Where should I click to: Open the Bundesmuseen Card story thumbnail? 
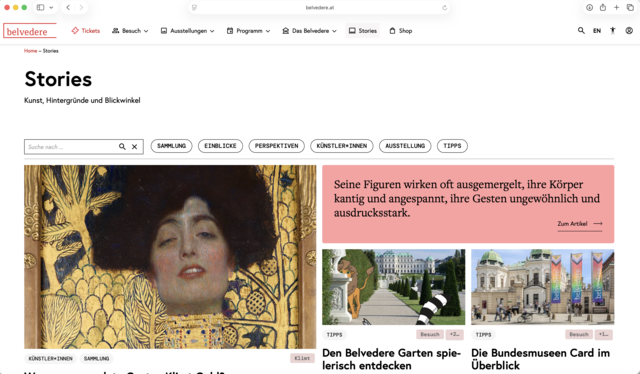[x=542, y=287]
